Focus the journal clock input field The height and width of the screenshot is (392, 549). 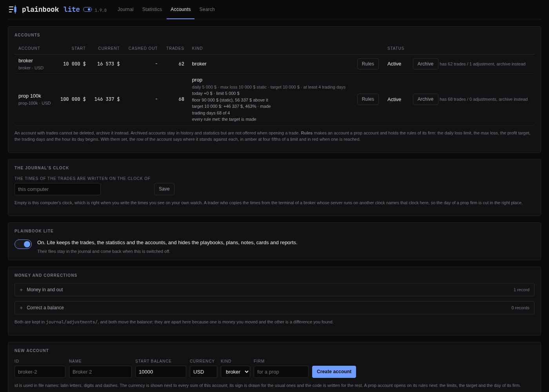coord(58,189)
